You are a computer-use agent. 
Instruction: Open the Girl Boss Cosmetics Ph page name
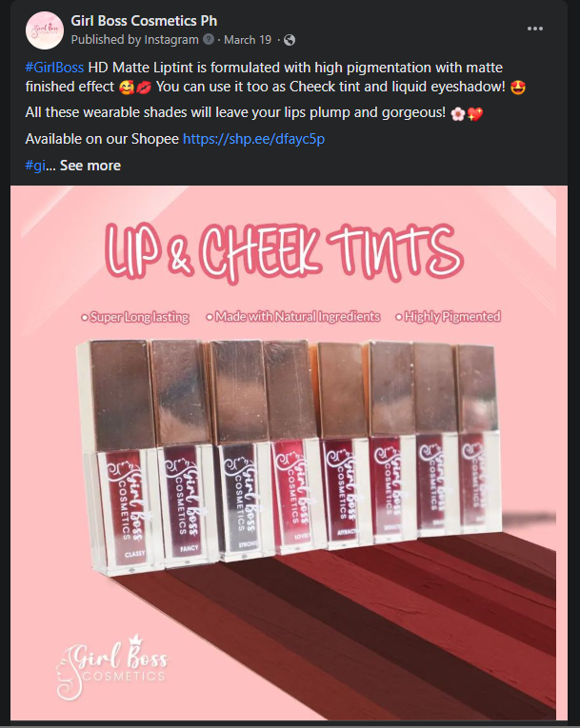point(144,21)
